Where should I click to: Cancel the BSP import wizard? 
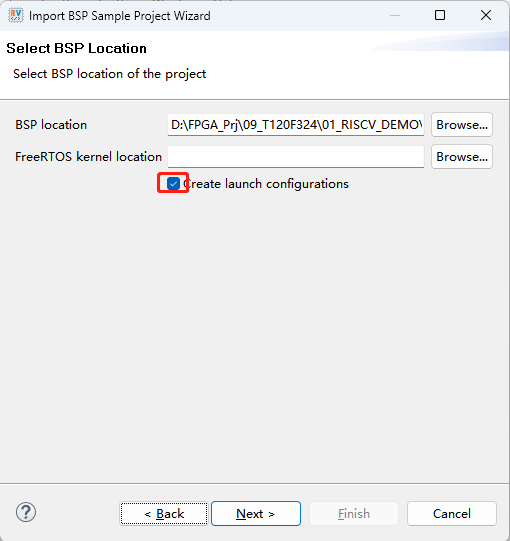452,514
